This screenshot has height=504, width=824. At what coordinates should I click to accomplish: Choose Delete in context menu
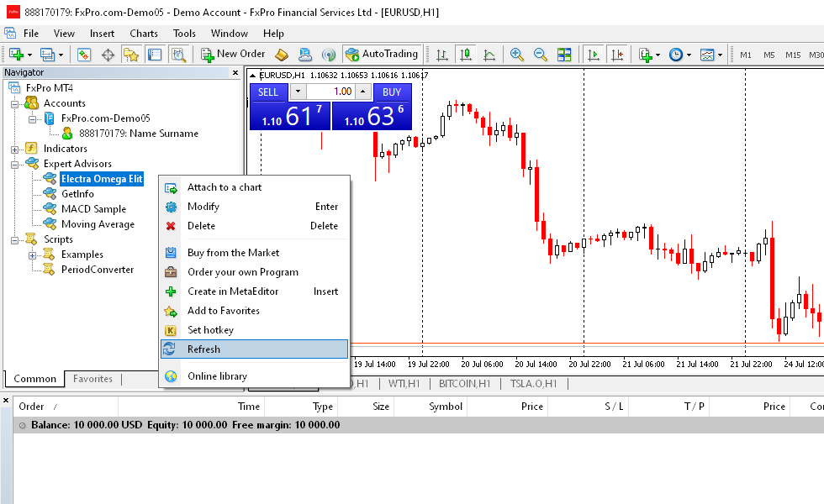click(x=254, y=226)
